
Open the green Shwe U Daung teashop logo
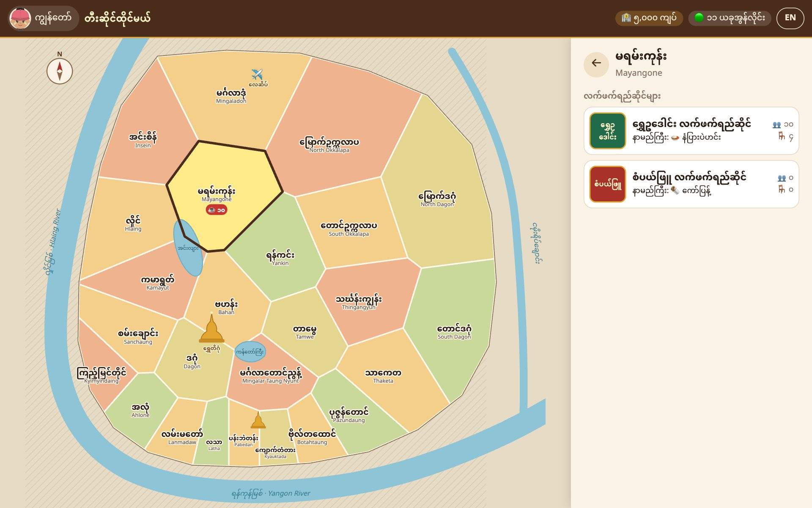(607, 130)
